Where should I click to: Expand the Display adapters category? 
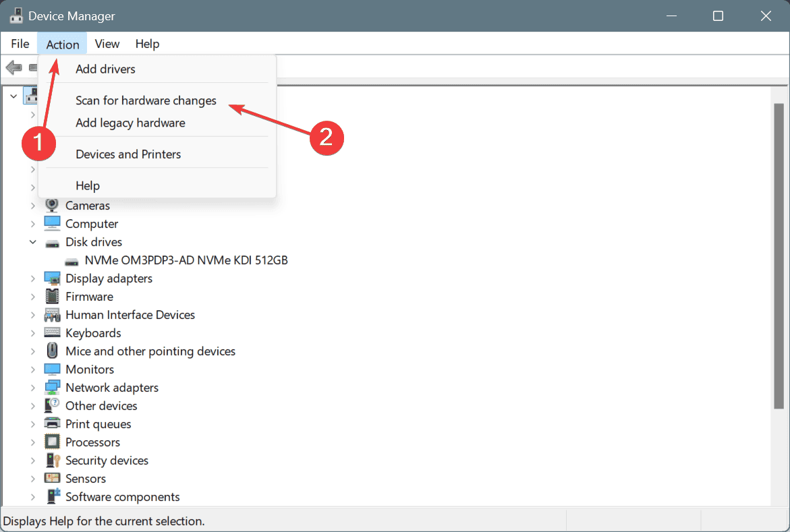click(33, 278)
